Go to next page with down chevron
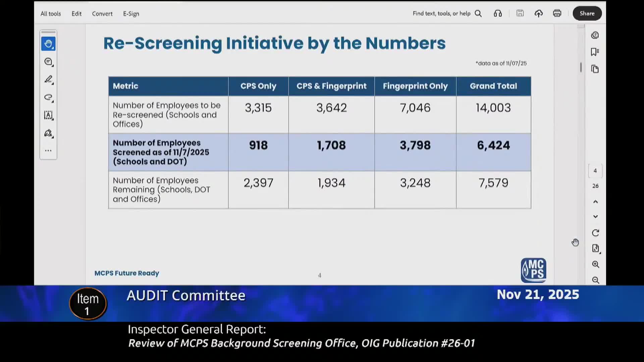This screenshot has height=362, width=644. [596, 216]
